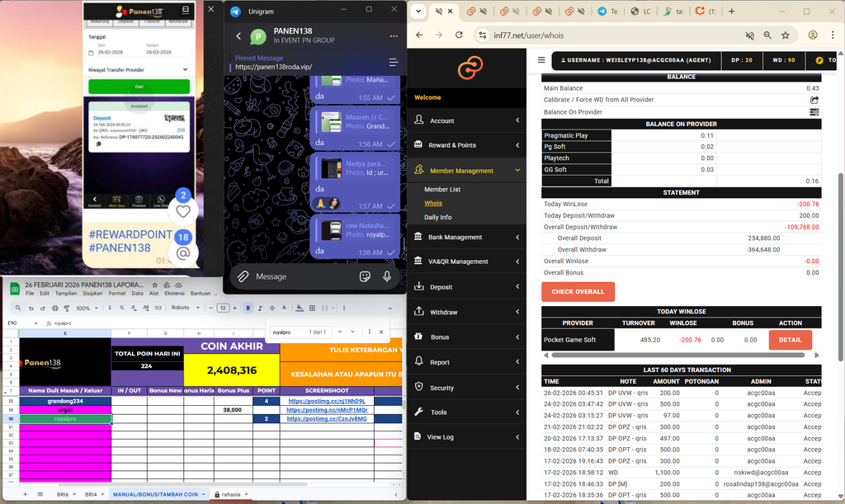Image resolution: width=845 pixels, height=504 pixels.
Task: Go to previous find result in Sheets
Action: pos(340,332)
